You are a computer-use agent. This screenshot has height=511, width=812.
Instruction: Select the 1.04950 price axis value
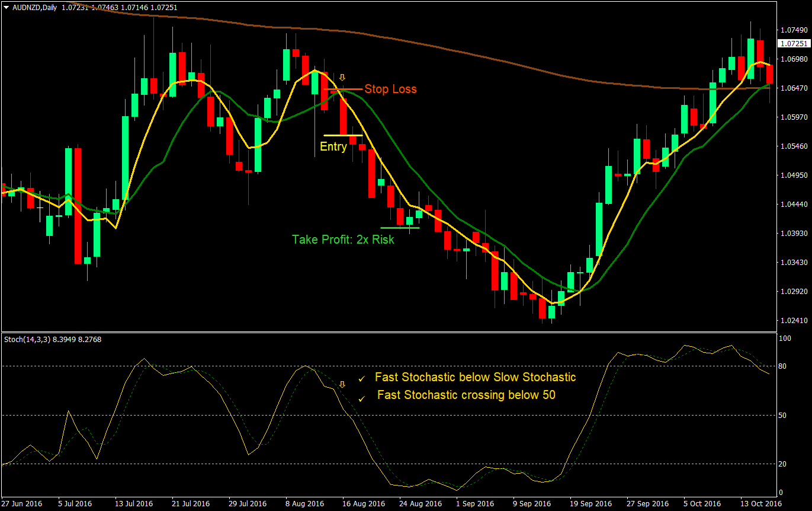point(793,175)
